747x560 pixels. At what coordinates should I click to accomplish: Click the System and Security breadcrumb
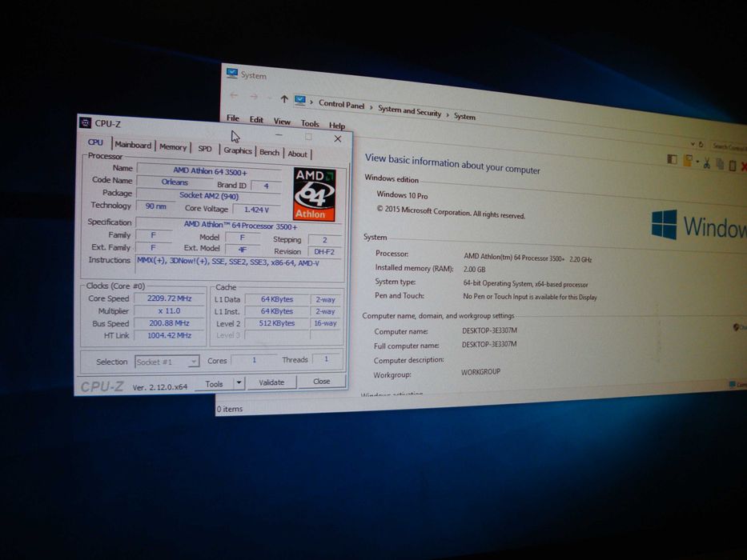pyautogui.click(x=410, y=111)
